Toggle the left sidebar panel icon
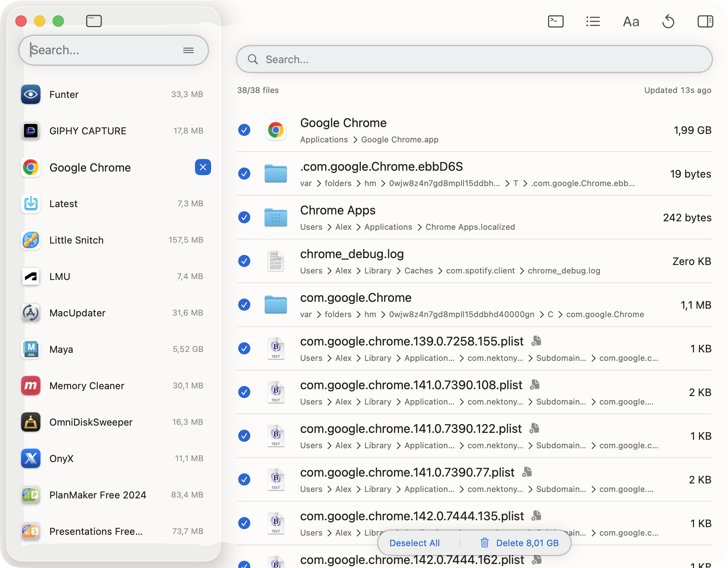This screenshot has width=728, height=568. [x=94, y=21]
